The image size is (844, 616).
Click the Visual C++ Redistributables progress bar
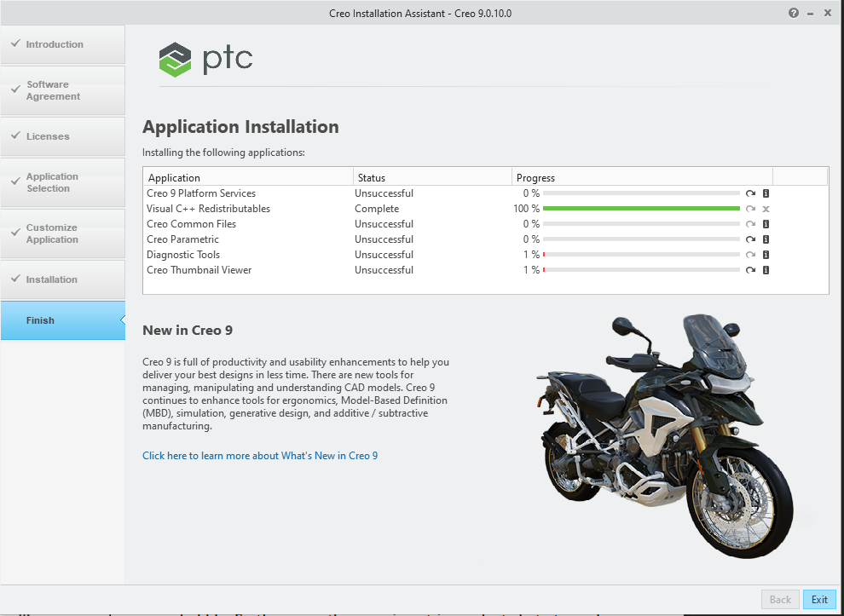click(x=641, y=209)
